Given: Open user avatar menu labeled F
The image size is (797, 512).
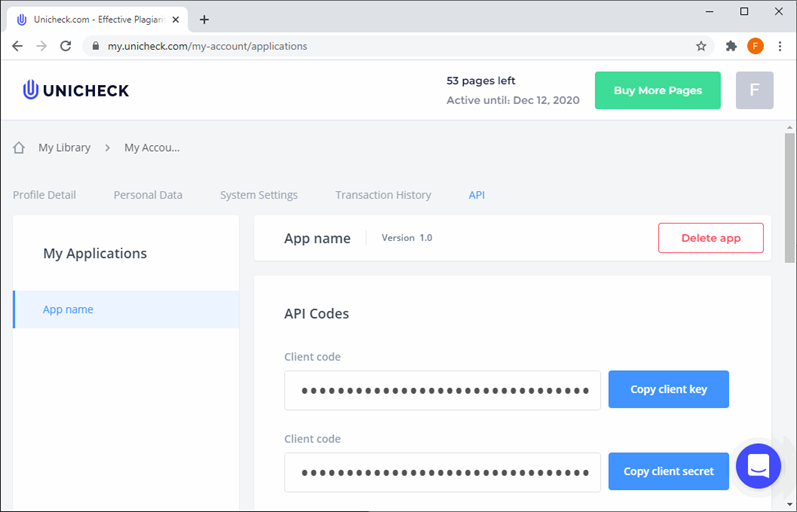Looking at the screenshot, I should pyautogui.click(x=754, y=90).
